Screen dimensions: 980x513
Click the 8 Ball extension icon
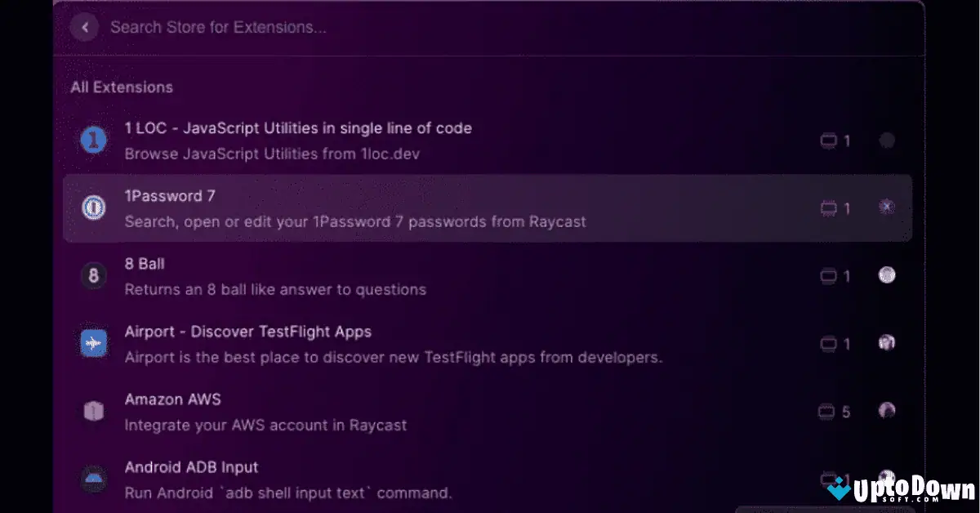[93, 275]
